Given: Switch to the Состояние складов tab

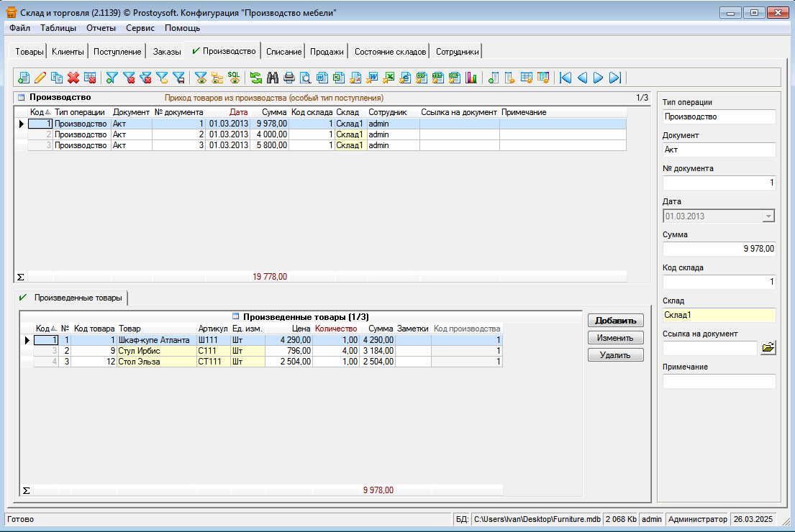Looking at the screenshot, I should click(x=390, y=52).
